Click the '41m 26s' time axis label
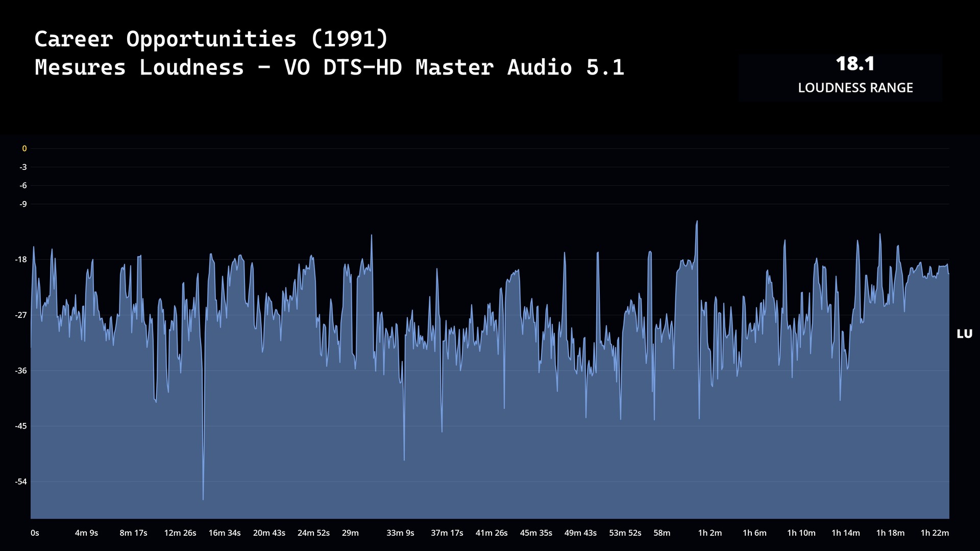Viewport: 980px width, 551px height. 492,533
